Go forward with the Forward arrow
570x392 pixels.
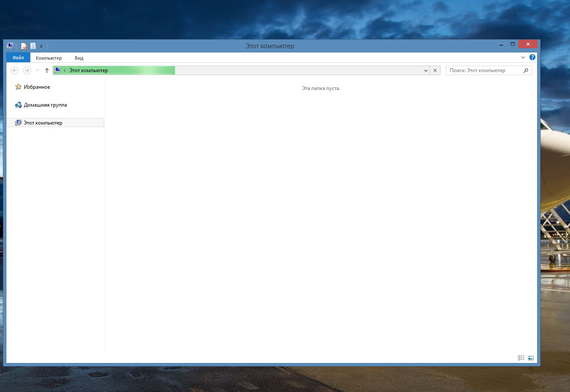27,70
